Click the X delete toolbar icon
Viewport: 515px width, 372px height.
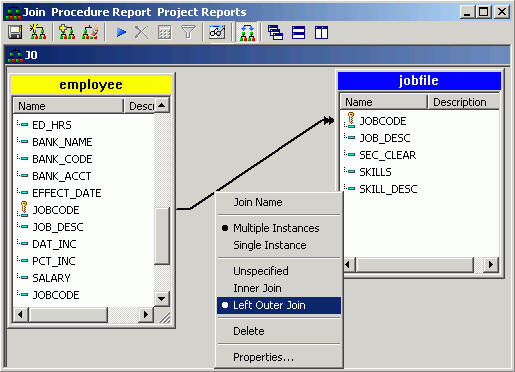tap(141, 32)
